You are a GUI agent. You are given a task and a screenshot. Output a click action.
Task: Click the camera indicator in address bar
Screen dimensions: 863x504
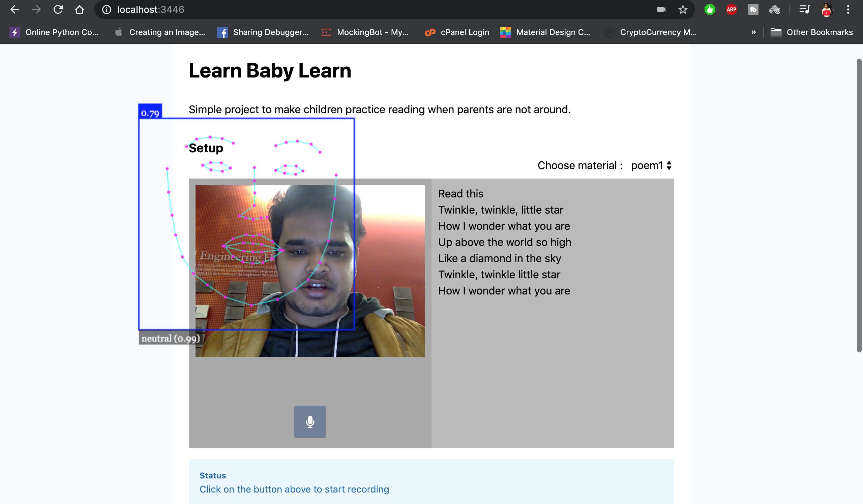(x=661, y=9)
